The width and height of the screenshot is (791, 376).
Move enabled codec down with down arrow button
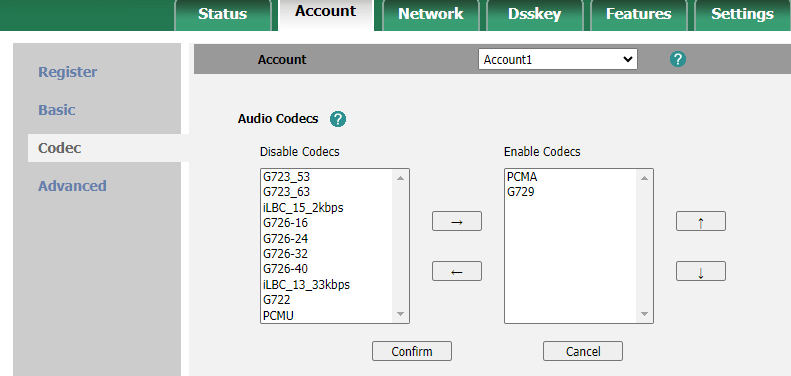click(x=701, y=271)
